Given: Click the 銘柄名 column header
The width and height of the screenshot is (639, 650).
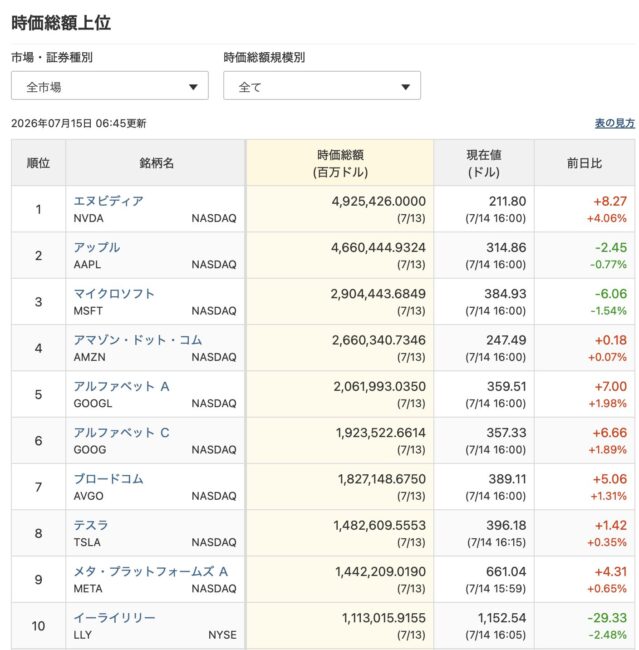Looking at the screenshot, I should click(x=156, y=163).
